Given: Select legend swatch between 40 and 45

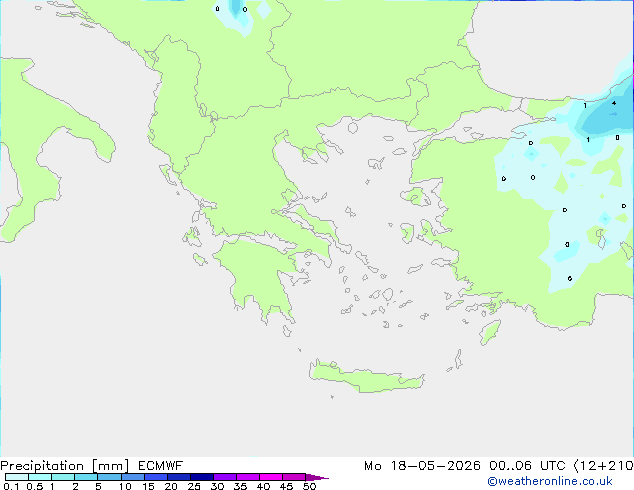Looking at the screenshot, I should point(271,477).
